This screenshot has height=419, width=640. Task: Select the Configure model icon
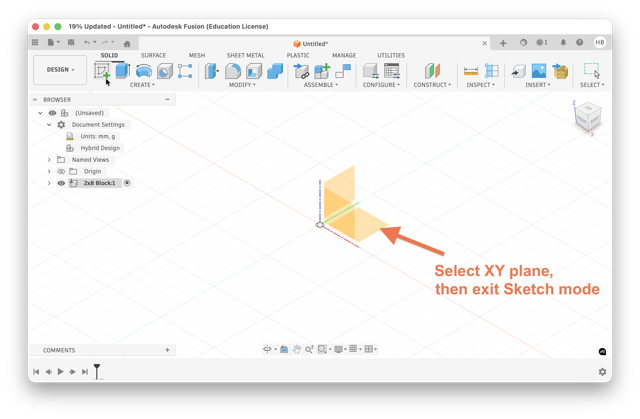pos(371,71)
